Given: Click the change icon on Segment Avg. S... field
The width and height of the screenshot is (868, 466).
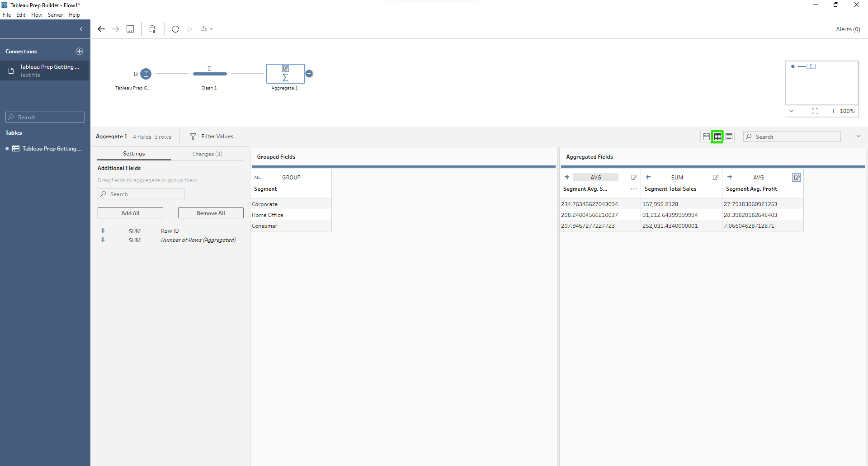Looking at the screenshot, I should pos(634,177).
